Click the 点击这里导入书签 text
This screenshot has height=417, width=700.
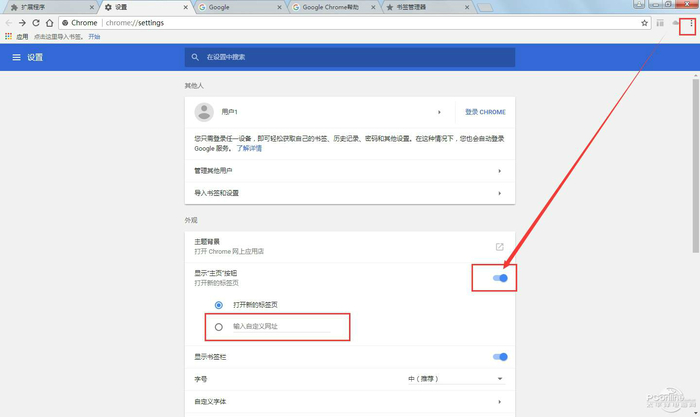click(58, 37)
